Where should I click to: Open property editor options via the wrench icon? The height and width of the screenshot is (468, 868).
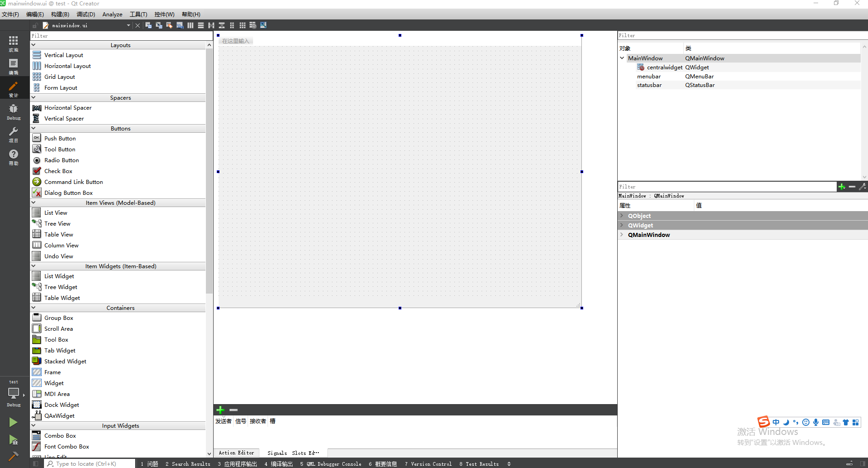pyautogui.click(x=863, y=186)
